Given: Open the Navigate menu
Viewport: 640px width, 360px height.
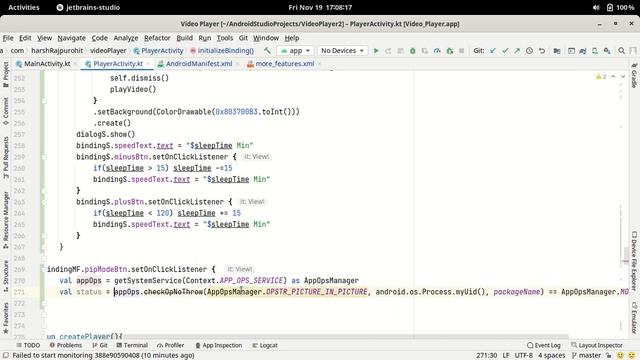Looking at the screenshot, I should tap(71, 38).
